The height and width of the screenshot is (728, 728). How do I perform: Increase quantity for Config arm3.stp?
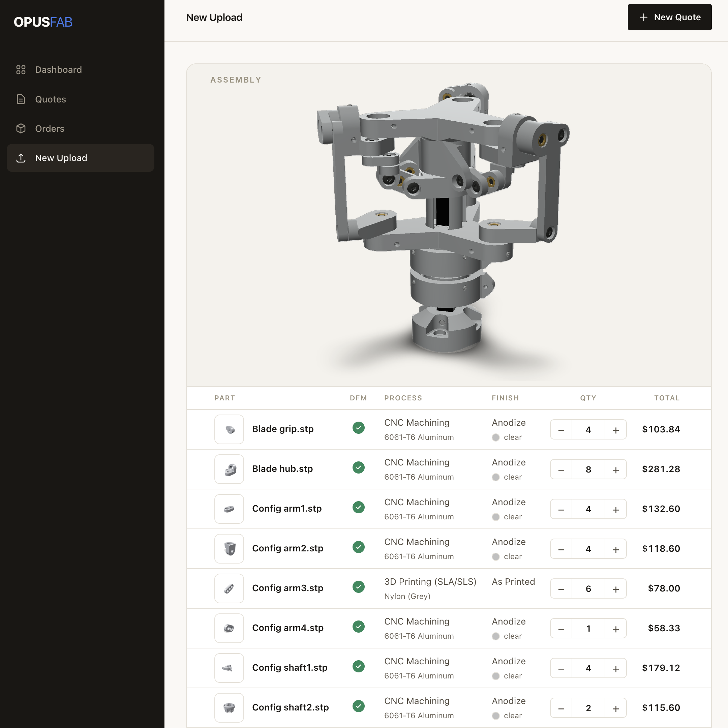point(616,588)
